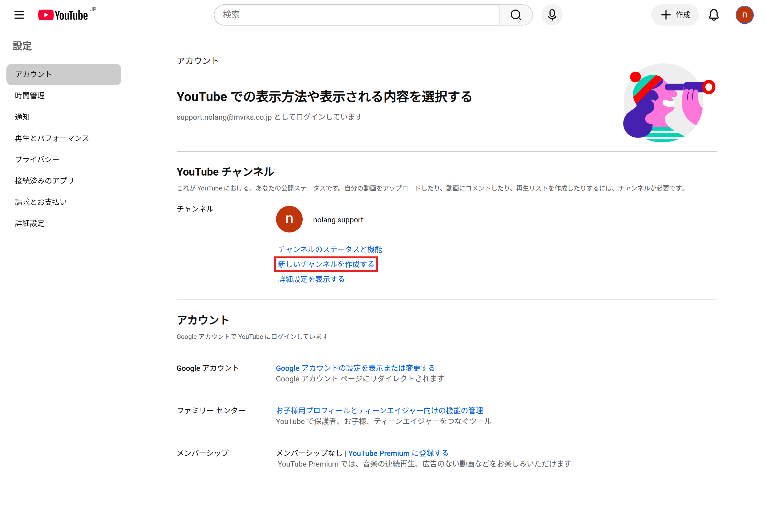Go to YouTube home via logo
This screenshot has width=766, height=532.
pyautogui.click(x=63, y=15)
